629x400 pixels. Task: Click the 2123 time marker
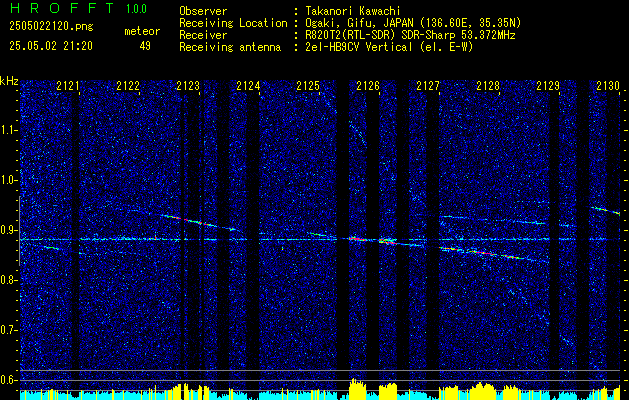point(188,85)
